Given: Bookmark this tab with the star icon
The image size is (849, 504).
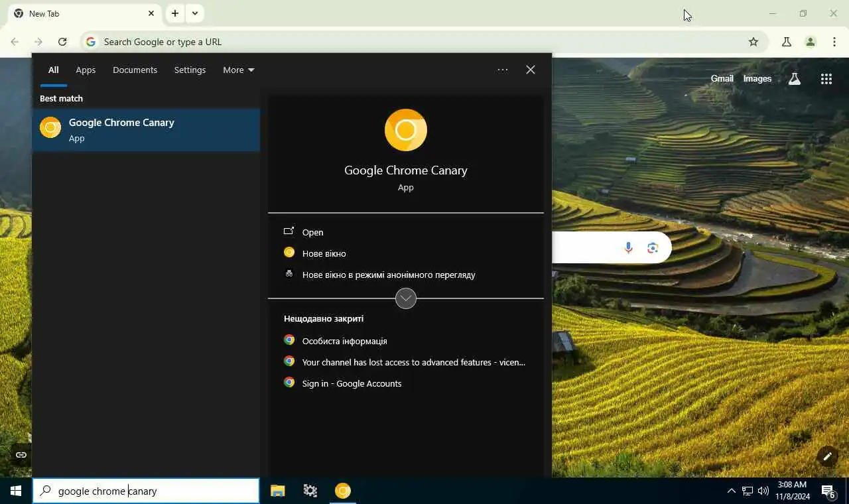Looking at the screenshot, I should [x=753, y=42].
